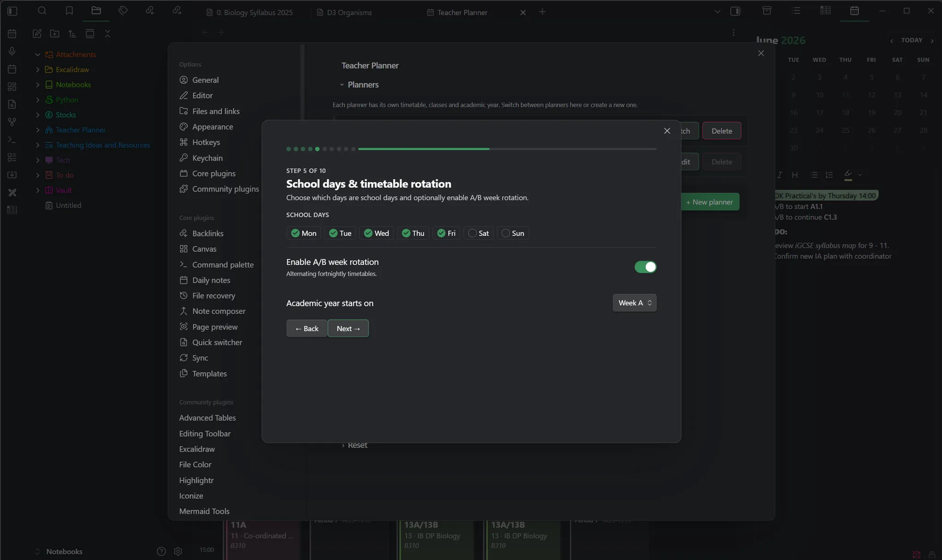The height and width of the screenshot is (560, 942).
Task: Open microphone recorder ribbon icon
Action: (x=12, y=51)
